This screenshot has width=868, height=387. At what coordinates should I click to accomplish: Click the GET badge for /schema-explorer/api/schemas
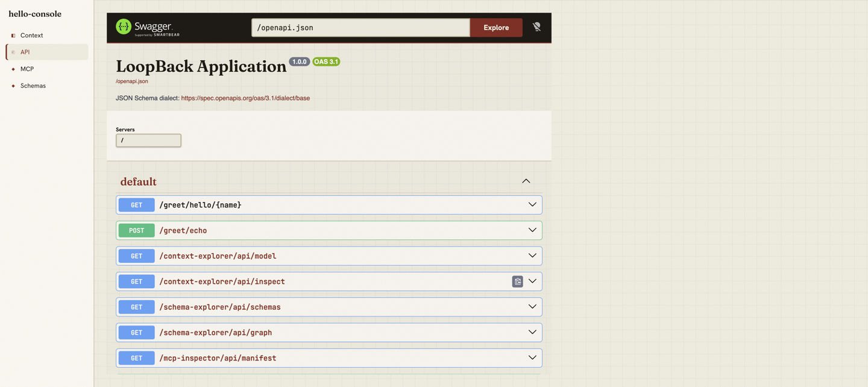(137, 307)
